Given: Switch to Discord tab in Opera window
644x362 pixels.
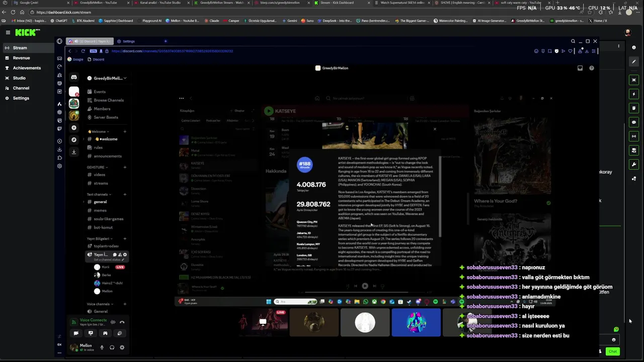Looking at the screenshot, I should point(89,41).
